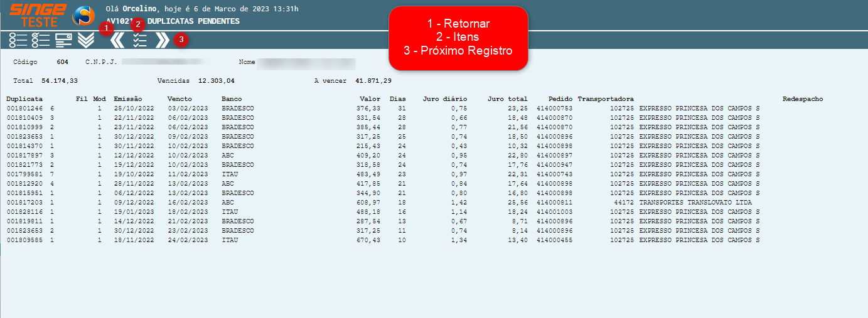The image size is (868, 318).
Task: Click the checked list icon in toolbar
Action: 41,40
